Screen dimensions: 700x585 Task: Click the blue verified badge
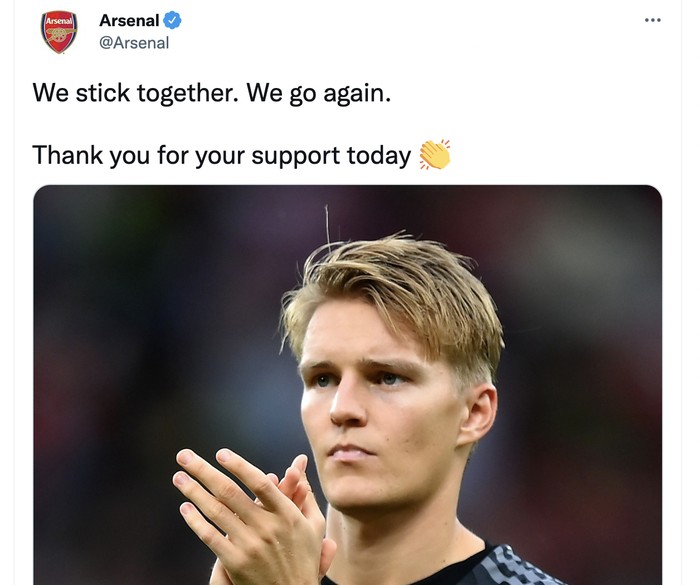(172, 21)
